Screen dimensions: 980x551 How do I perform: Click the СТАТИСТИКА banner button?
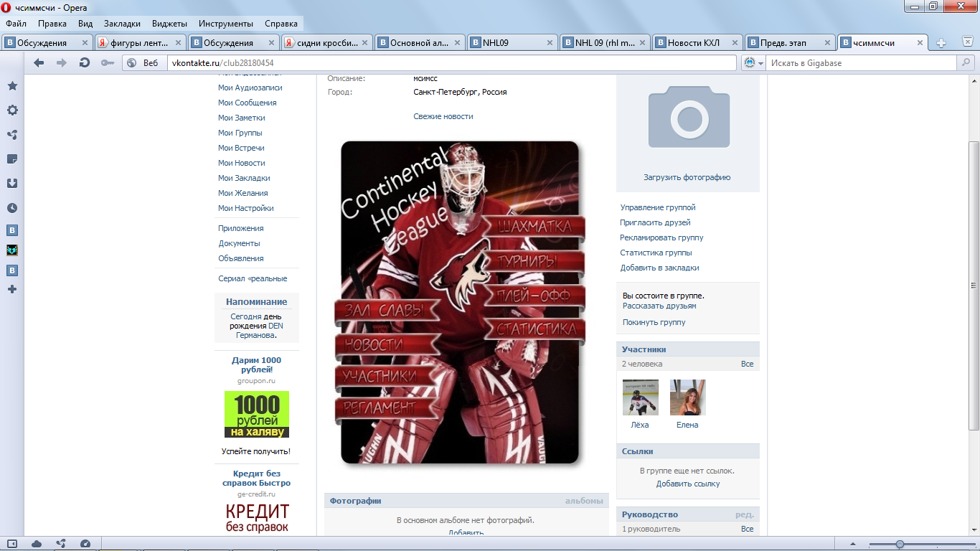534,330
